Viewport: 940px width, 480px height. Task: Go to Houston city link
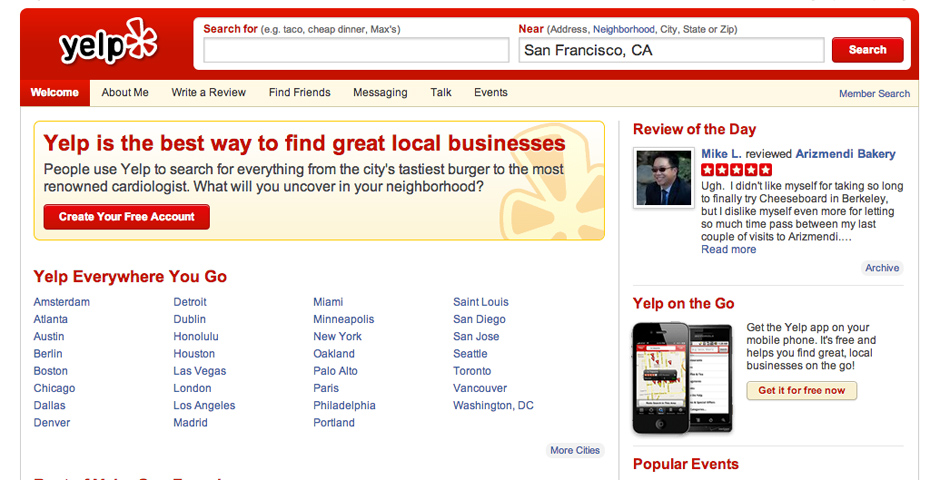tap(194, 354)
